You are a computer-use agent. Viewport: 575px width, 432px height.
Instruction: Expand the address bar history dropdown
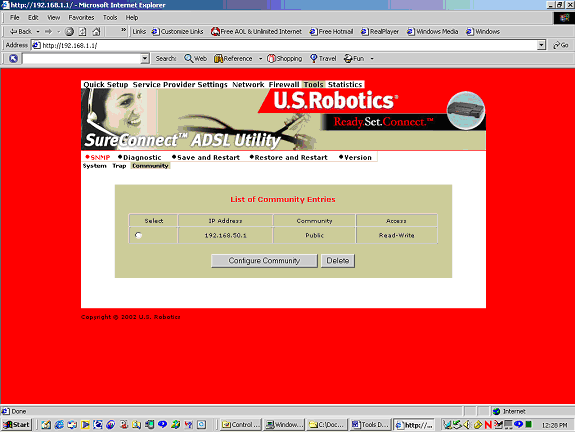pos(541,45)
